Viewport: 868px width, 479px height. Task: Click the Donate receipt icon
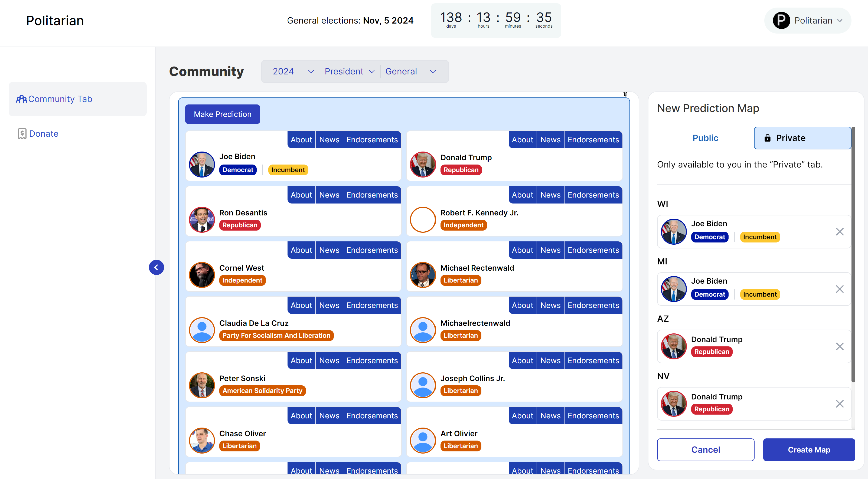[22, 134]
